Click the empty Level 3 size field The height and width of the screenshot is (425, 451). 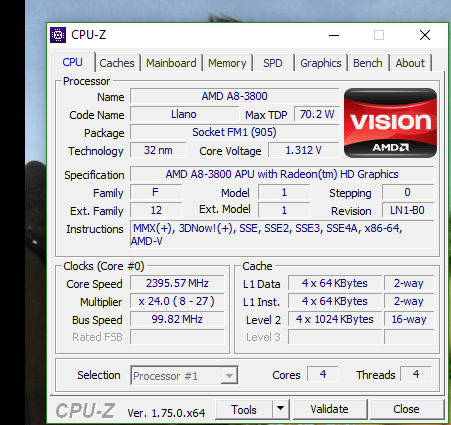tap(335, 337)
